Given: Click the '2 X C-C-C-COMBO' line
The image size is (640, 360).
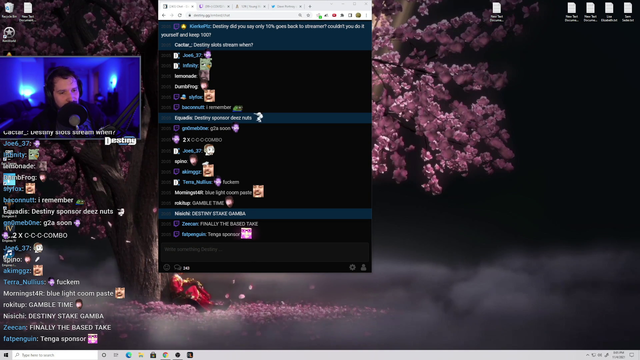Looking at the screenshot, I should pyautogui.click(x=202, y=140).
